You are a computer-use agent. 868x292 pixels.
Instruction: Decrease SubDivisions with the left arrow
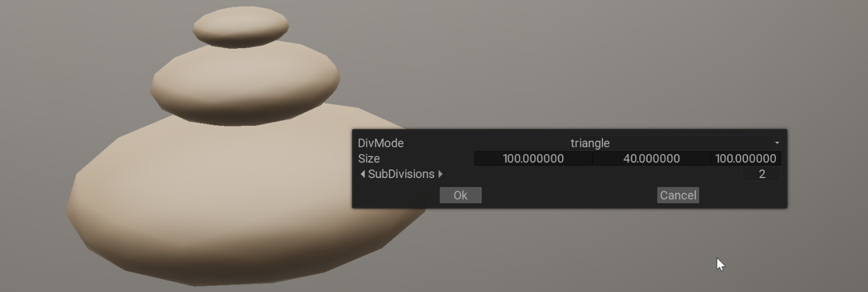(362, 174)
